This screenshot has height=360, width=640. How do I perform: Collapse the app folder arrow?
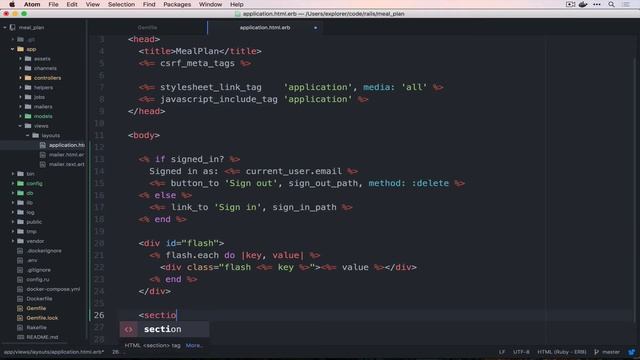tap(13, 49)
